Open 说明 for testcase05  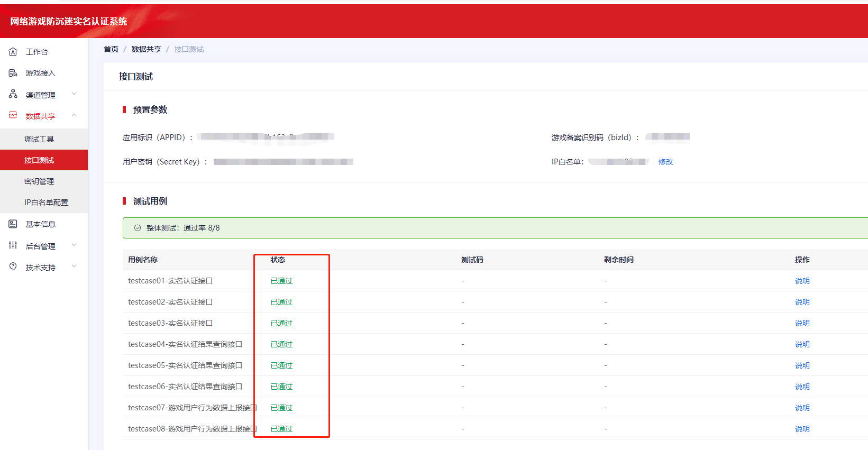coord(802,365)
